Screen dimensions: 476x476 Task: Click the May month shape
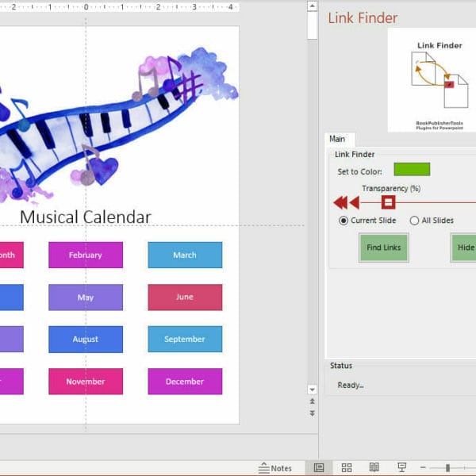pyautogui.click(x=86, y=297)
